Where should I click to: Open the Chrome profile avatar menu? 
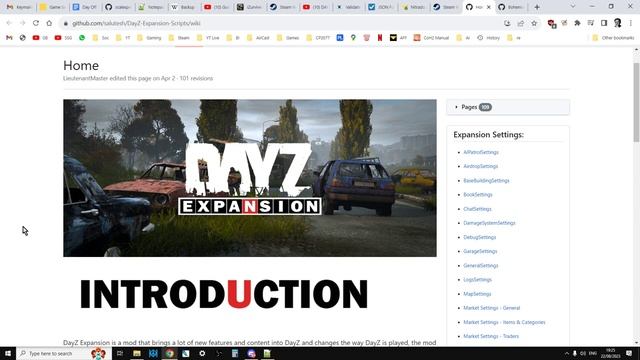tap(618, 23)
